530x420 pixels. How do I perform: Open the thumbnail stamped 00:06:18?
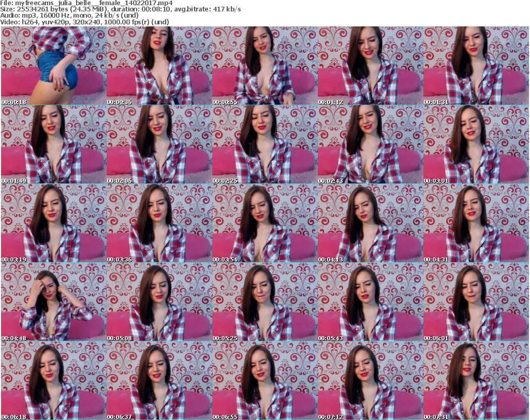pos(53,381)
